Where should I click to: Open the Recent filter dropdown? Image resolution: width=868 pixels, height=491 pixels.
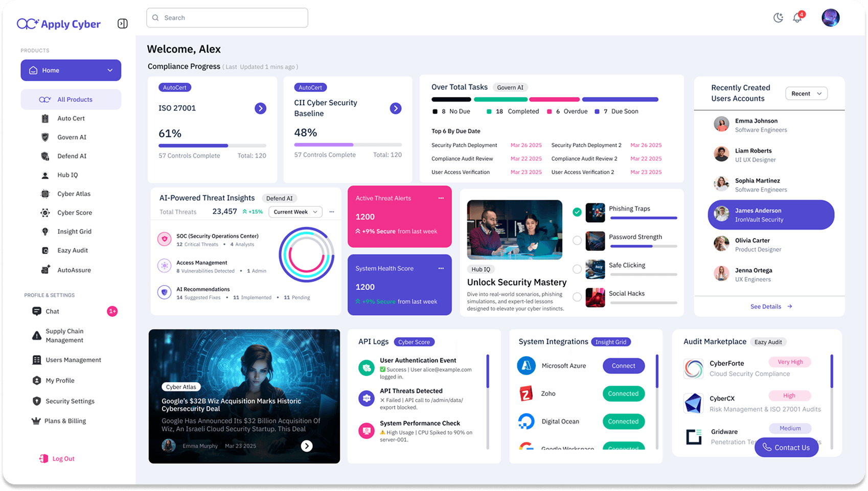click(x=806, y=93)
